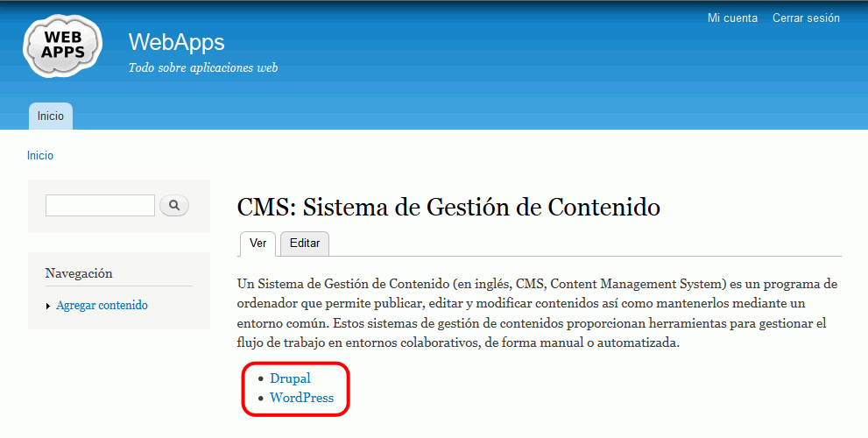Viewport: 868px width, 438px height.
Task: Switch to the Ver tab
Action: [258, 244]
